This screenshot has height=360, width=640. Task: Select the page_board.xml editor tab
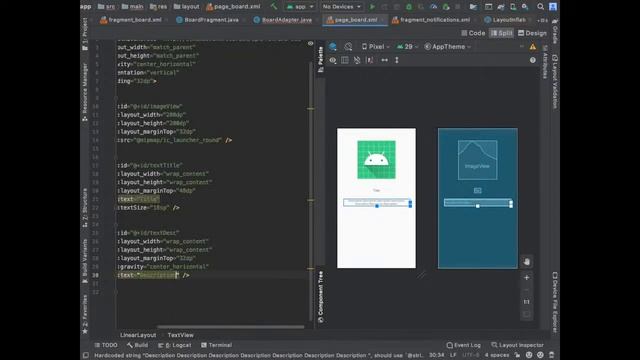click(x=354, y=20)
